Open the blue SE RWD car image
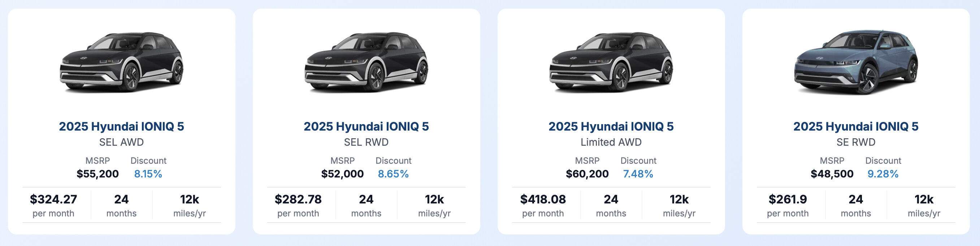The width and height of the screenshot is (980, 246). [x=856, y=62]
